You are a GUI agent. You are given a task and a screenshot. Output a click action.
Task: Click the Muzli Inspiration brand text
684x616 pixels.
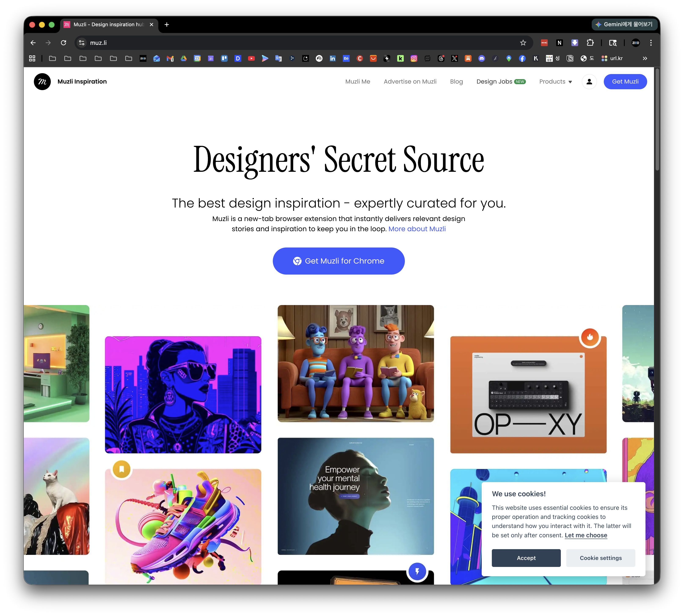coord(82,82)
